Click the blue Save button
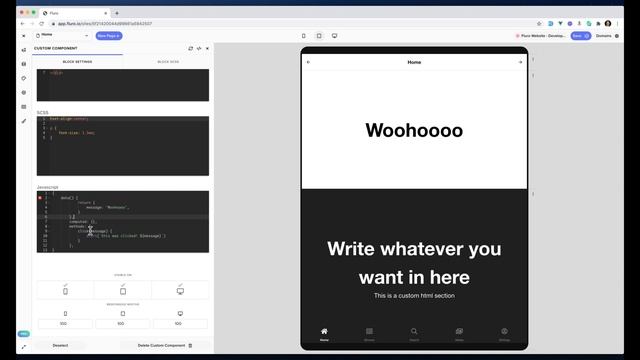Screen dimensions: 640x360 point(580,36)
